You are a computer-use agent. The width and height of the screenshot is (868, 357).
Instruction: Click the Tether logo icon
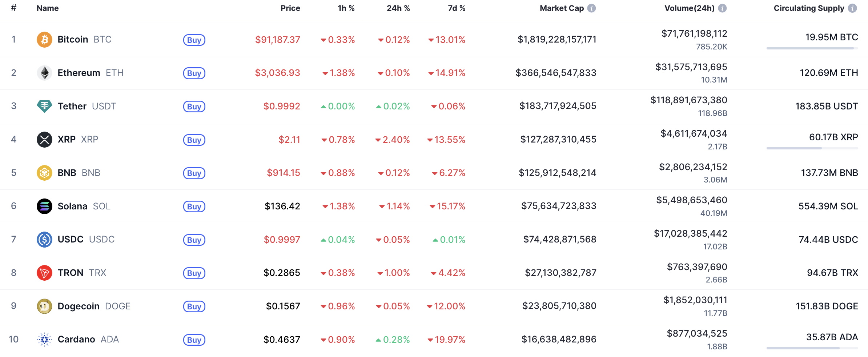tap(44, 106)
